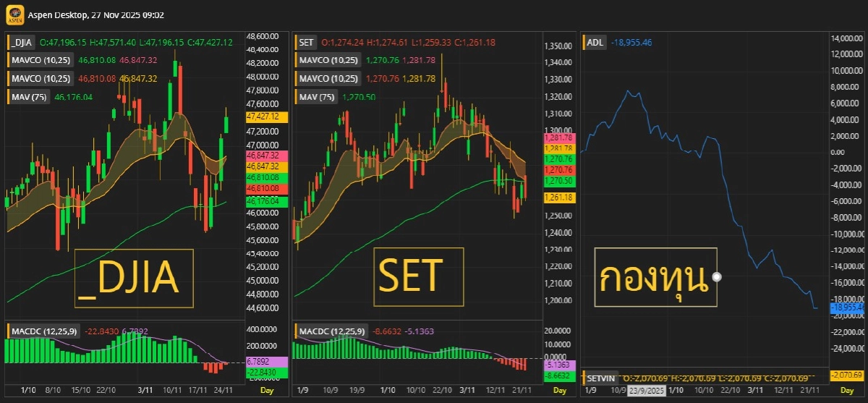Screen dimensions: 868x403
Task: Click MAV (75) label in SET chart
Action: click(x=317, y=96)
